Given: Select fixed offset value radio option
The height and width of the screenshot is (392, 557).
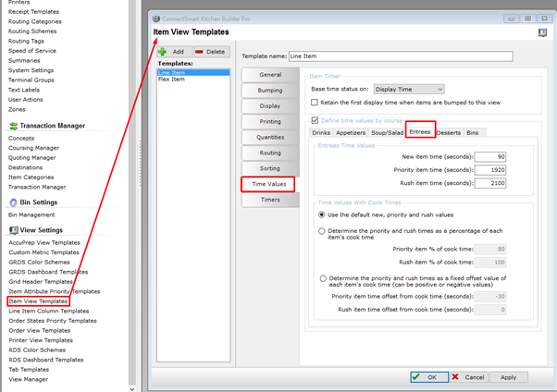Looking at the screenshot, I should point(321,278).
